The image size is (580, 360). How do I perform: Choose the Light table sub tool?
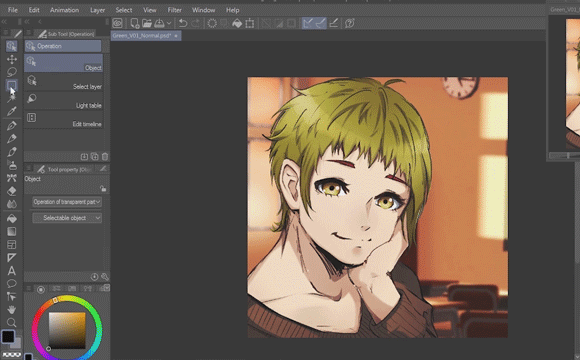point(63,101)
